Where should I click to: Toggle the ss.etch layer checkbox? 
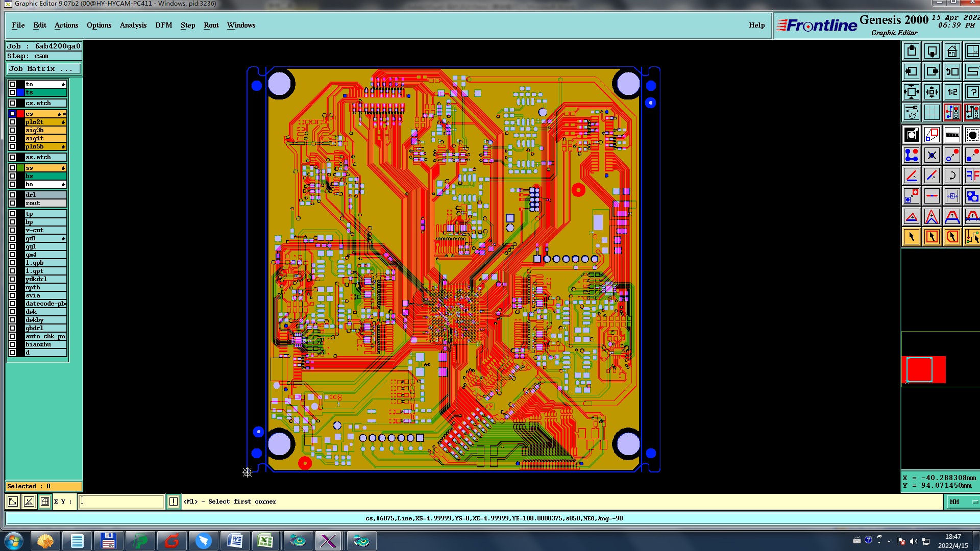pos(12,157)
